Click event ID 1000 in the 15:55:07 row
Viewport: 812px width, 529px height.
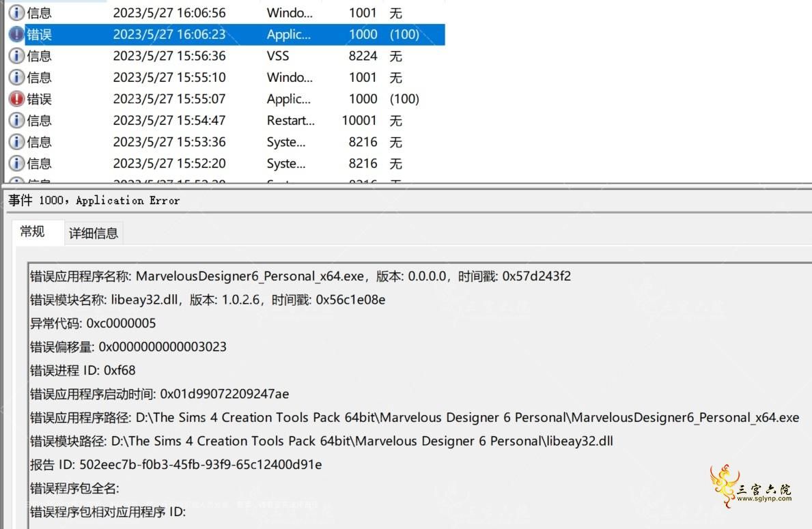[363, 99]
